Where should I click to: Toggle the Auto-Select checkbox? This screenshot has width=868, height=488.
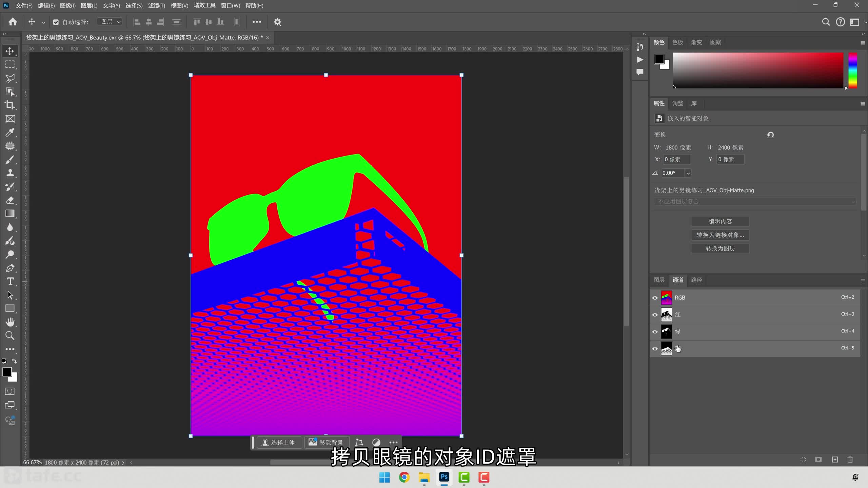pyautogui.click(x=56, y=22)
